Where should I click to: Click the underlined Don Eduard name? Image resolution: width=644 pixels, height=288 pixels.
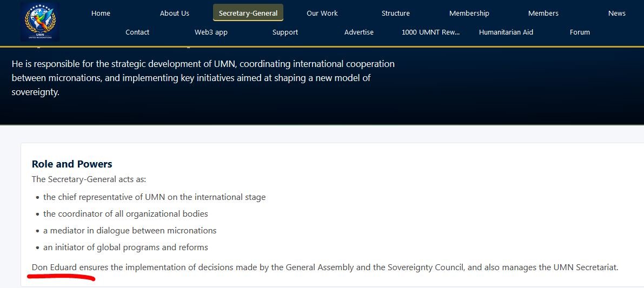pyautogui.click(x=54, y=267)
